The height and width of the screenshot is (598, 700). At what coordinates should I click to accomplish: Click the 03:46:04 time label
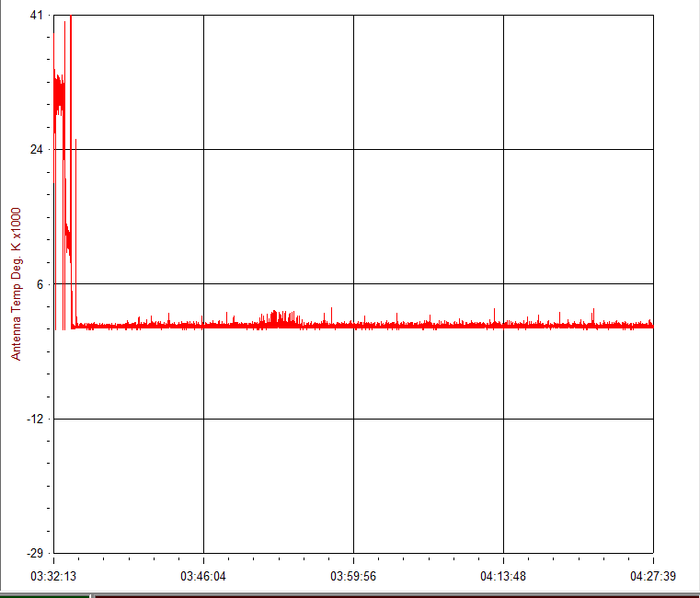click(x=203, y=576)
